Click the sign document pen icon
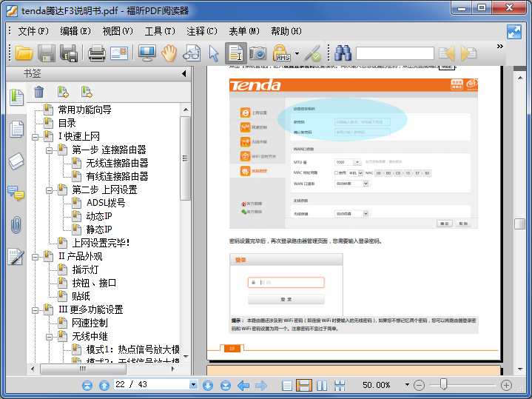 [312, 53]
